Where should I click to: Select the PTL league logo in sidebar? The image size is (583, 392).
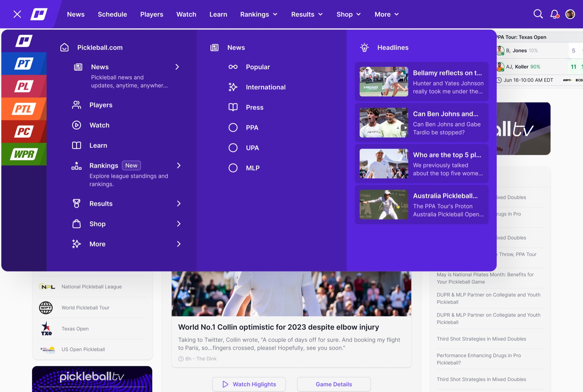coord(24,109)
